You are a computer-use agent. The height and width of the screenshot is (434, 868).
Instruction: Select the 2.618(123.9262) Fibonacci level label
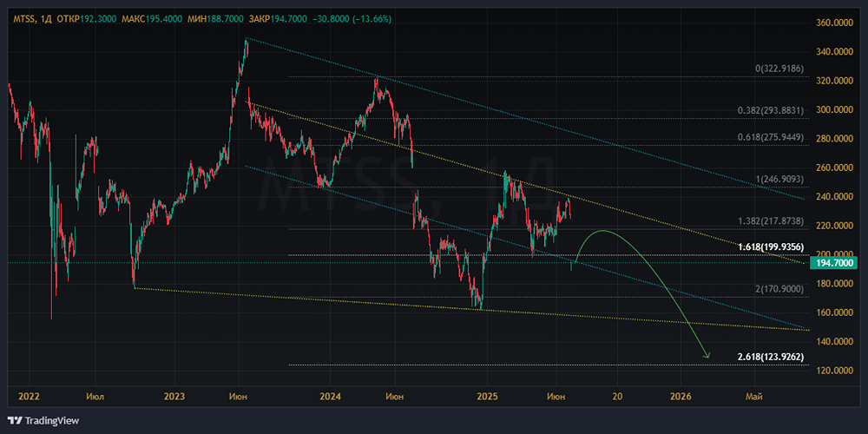(x=773, y=357)
